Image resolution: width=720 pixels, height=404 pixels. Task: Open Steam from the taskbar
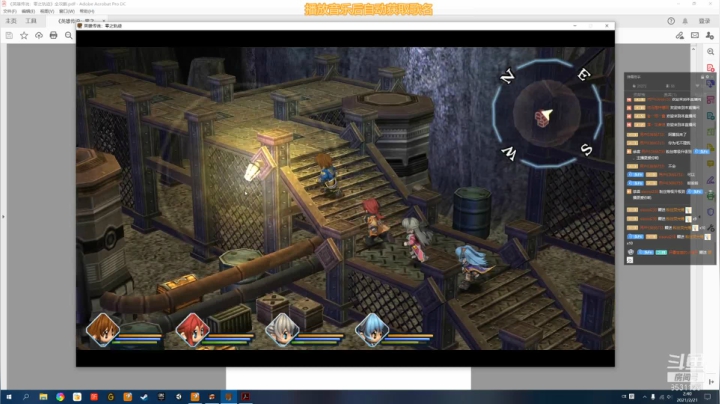click(144, 397)
